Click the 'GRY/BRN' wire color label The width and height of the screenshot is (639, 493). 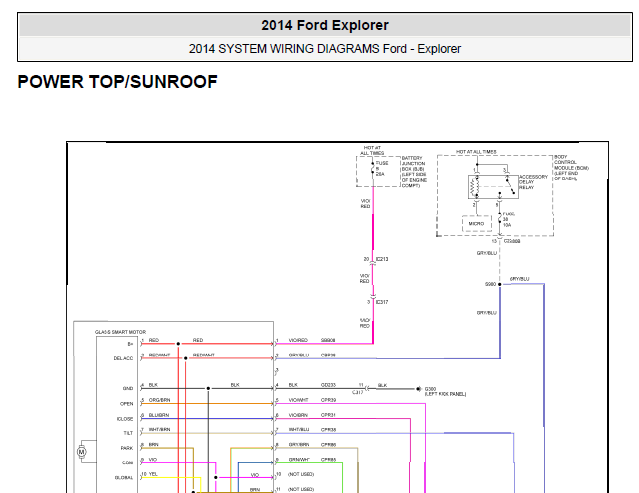tap(299, 445)
